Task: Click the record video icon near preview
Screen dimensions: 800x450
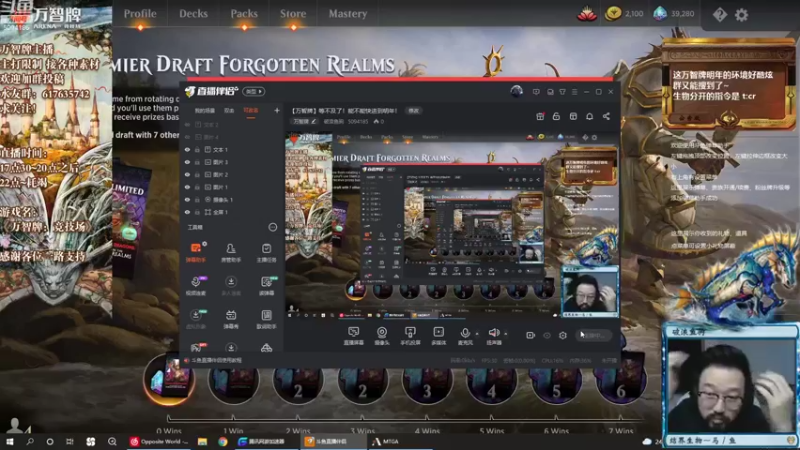Action: 531,335
